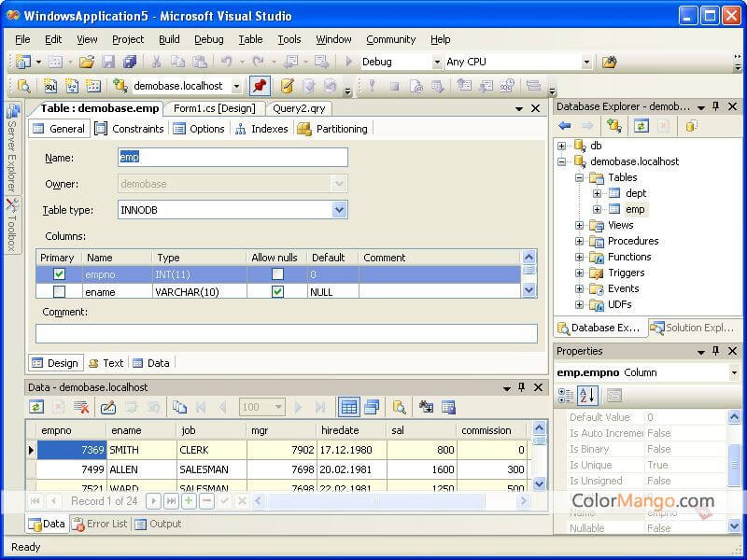Click the Properties panel vertical scrollbar thumb
Image resolution: width=747 pixels, height=560 pixels.
coord(735,465)
